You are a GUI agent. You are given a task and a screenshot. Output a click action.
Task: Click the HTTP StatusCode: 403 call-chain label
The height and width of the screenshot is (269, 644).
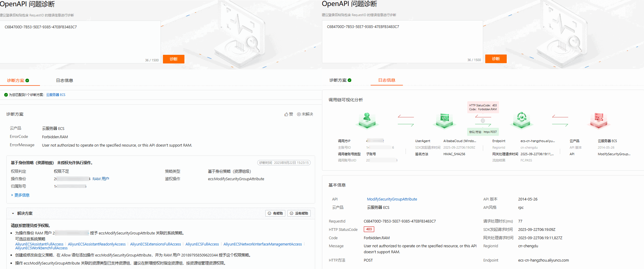tap(483, 107)
